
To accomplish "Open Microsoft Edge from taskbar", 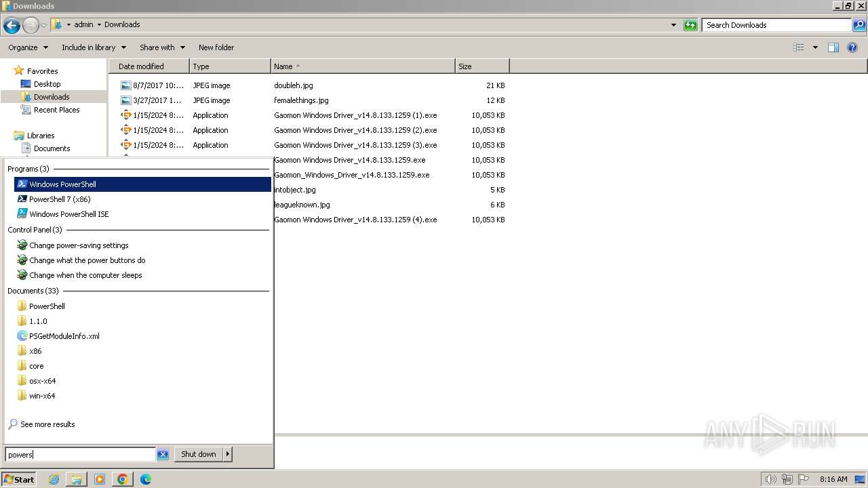I will tap(146, 479).
